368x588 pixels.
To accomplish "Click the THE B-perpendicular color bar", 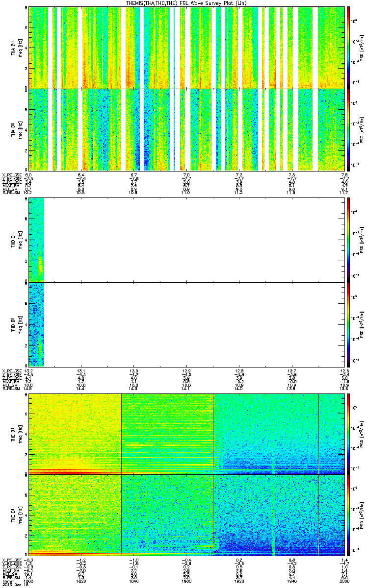I will [349, 434].
